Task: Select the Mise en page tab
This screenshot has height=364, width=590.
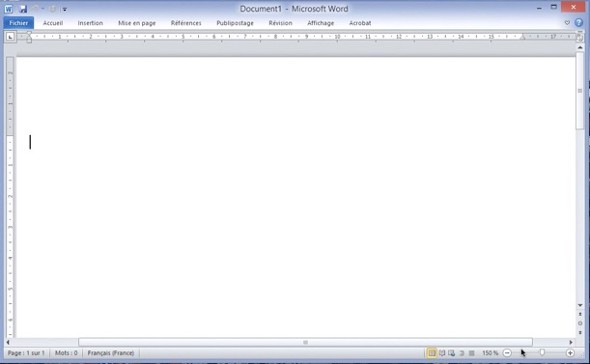Action: (136, 23)
